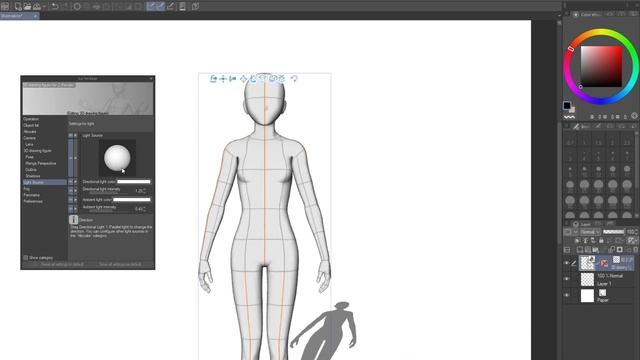Click the Light Source info 'i' icon
The image size is (640, 360).
[73, 220]
